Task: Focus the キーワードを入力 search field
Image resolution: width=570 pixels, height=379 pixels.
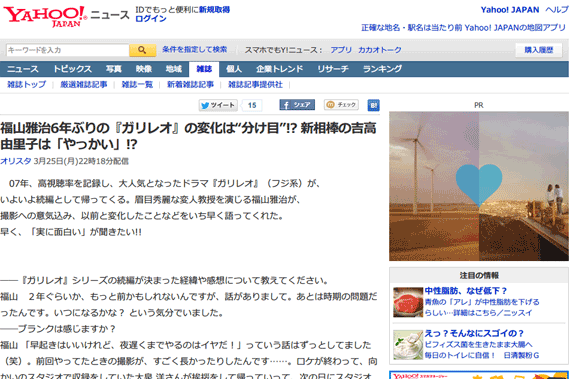Action: 68,50
